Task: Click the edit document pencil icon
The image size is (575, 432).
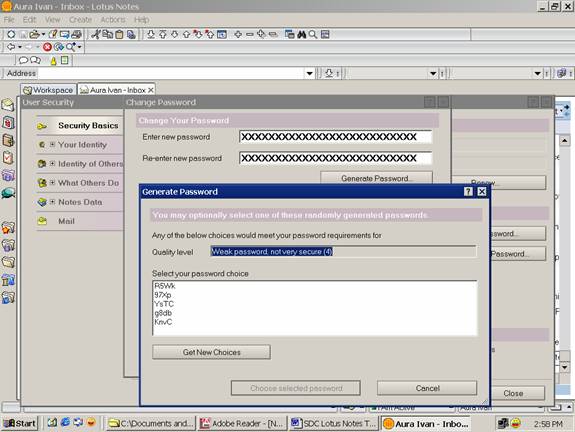Action: 53,34
